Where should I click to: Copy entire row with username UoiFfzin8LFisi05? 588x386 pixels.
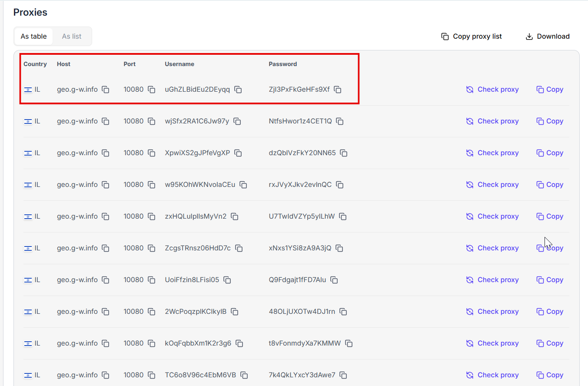tap(550, 280)
